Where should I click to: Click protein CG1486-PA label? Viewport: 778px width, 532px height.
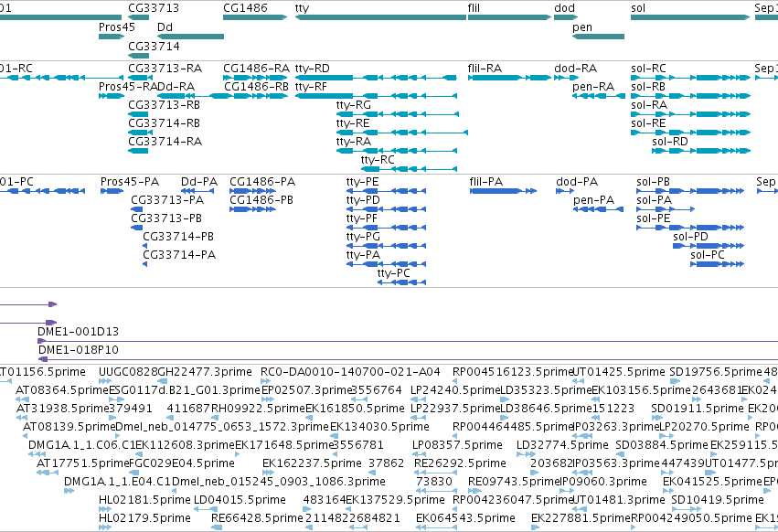pos(262,182)
